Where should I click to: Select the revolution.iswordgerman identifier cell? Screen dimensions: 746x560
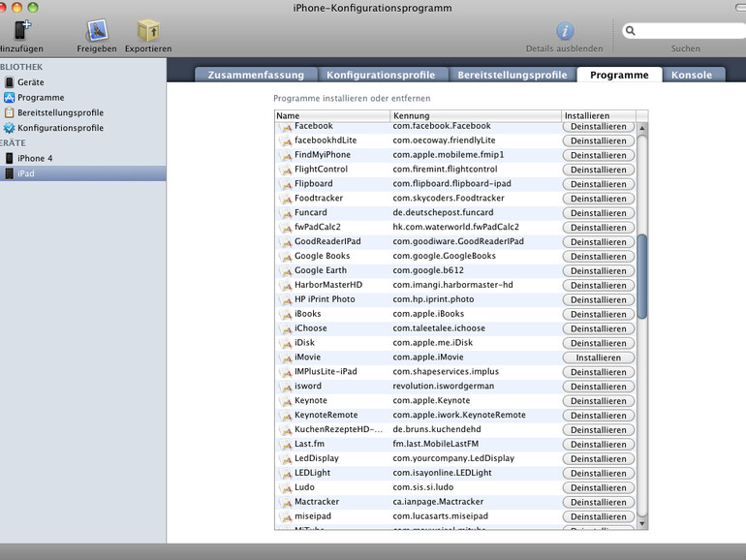(x=476, y=386)
